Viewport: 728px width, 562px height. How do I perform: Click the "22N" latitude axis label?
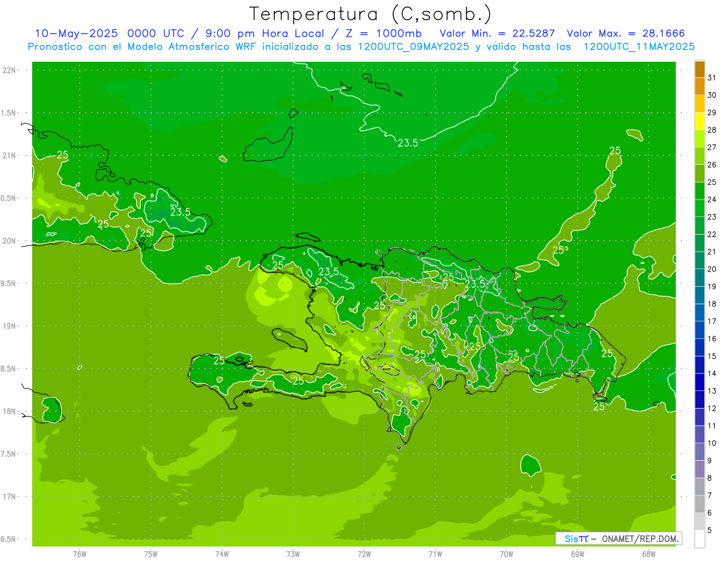[x=10, y=70]
